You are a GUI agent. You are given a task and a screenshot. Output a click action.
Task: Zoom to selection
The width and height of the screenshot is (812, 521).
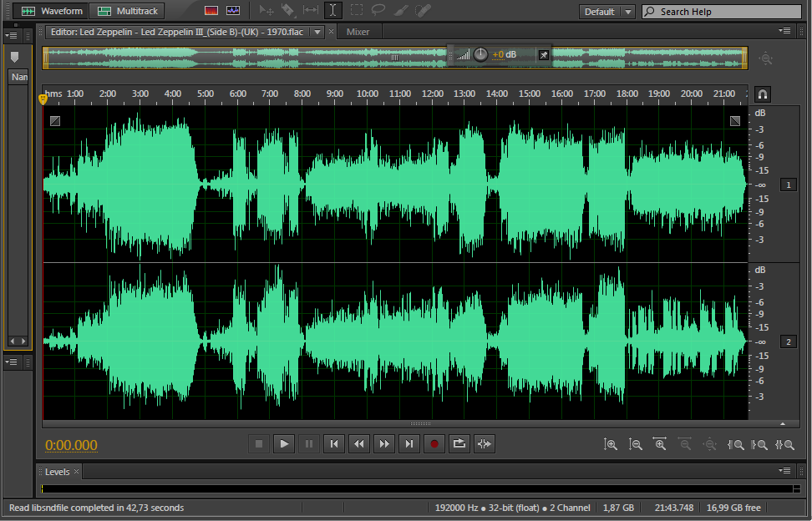click(784, 444)
